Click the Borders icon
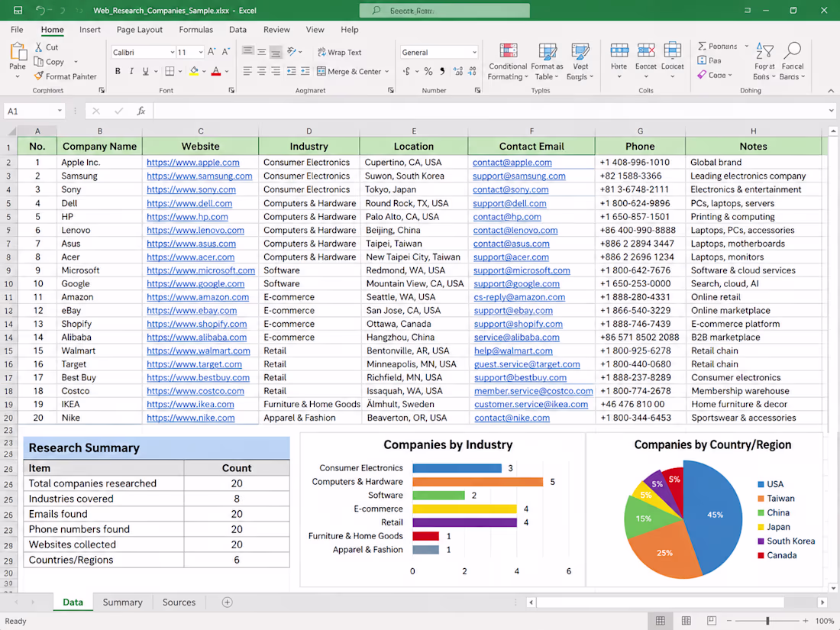 (x=170, y=71)
